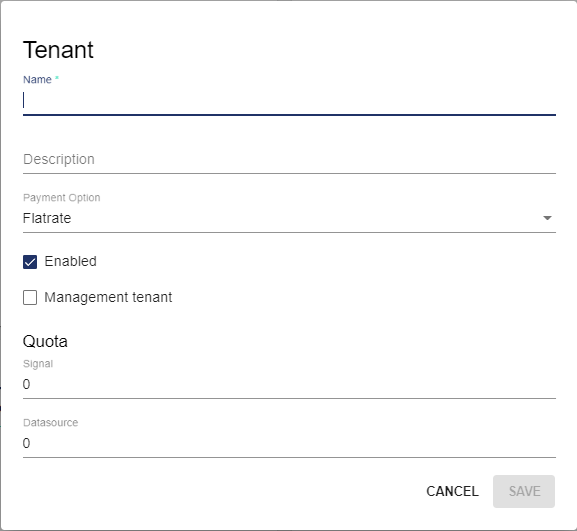The height and width of the screenshot is (531, 577).
Task: Click the required asterisk beside Name
Action: 57,78
